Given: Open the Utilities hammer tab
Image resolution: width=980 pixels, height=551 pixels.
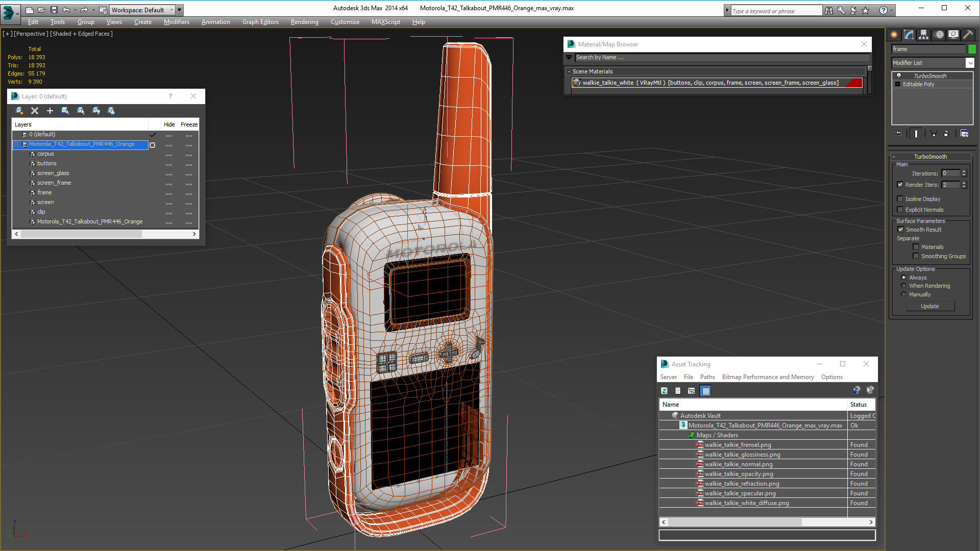Looking at the screenshot, I should click(968, 35).
